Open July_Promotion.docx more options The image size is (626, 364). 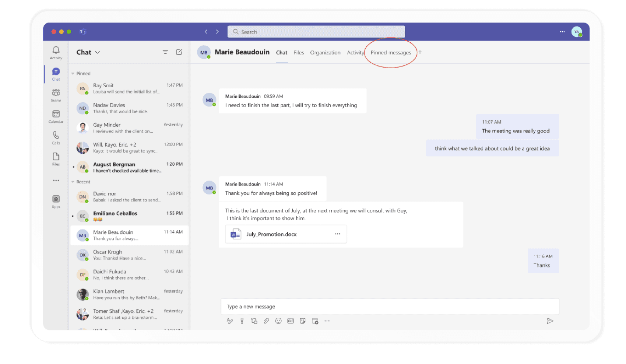coord(337,234)
